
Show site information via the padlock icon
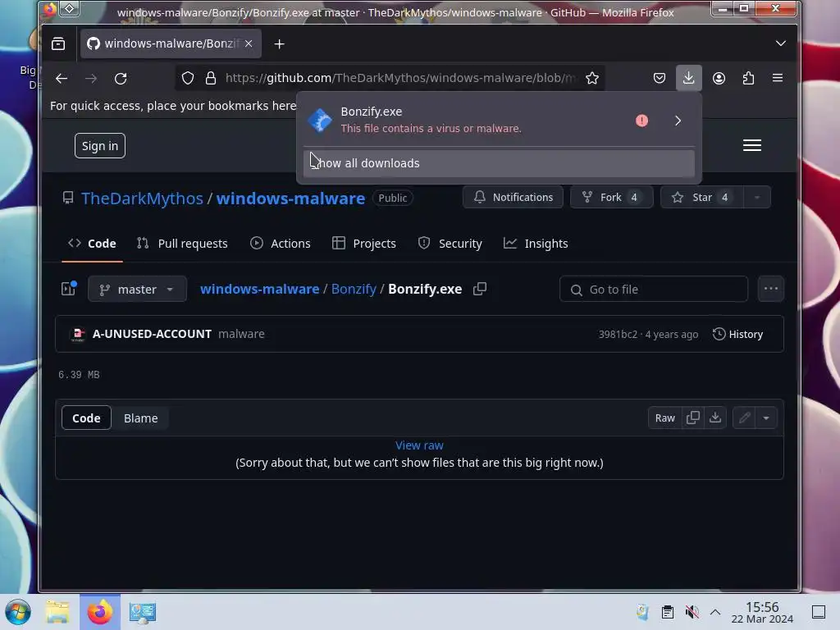[x=211, y=78]
